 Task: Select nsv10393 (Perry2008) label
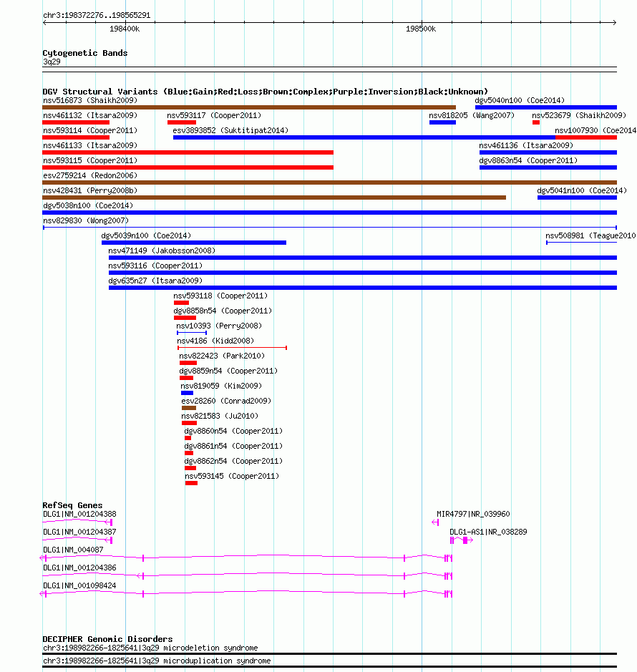(x=219, y=326)
